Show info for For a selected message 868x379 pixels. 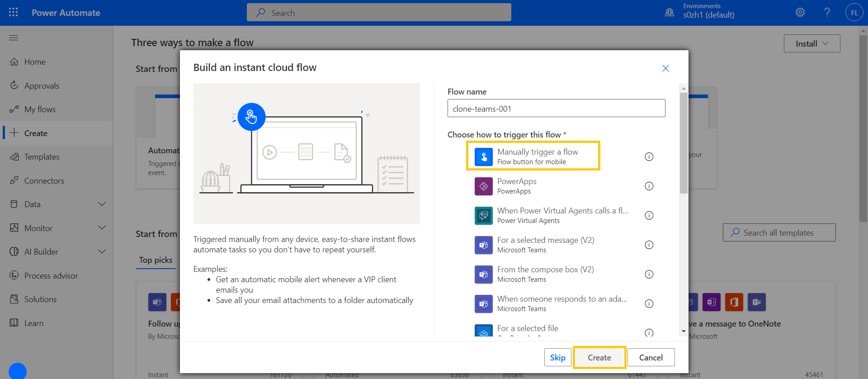(649, 245)
